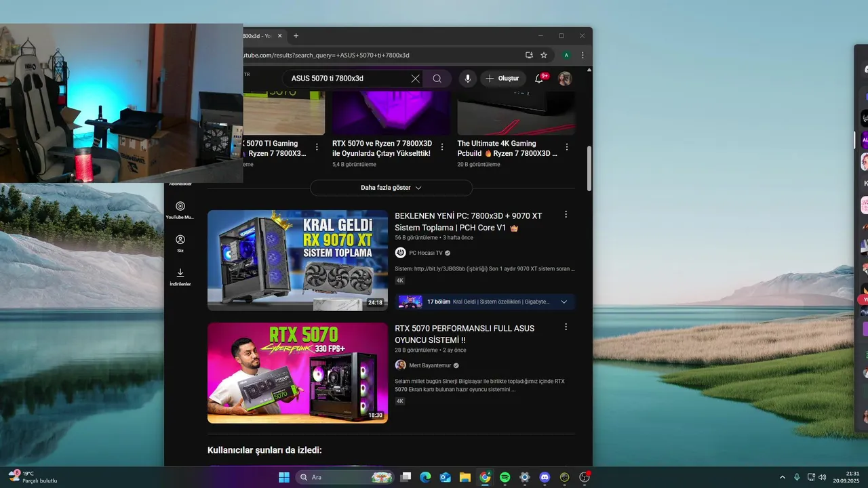Bookmark this page with the star icon

[544, 55]
